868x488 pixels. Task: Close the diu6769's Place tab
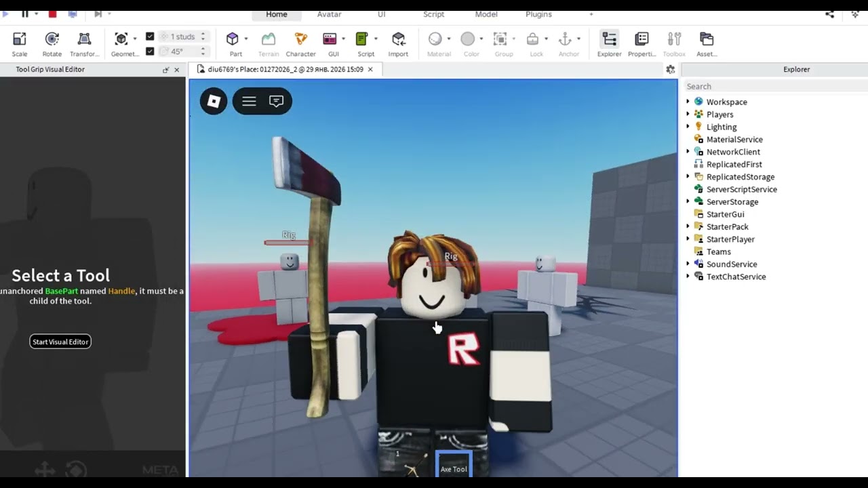(370, 69)
